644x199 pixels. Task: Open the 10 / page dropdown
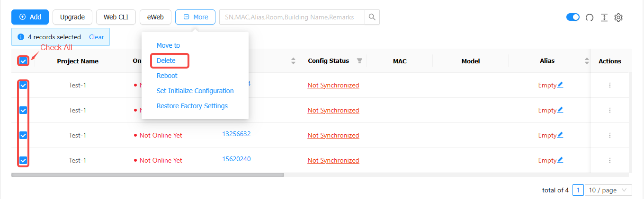[608, 190]
